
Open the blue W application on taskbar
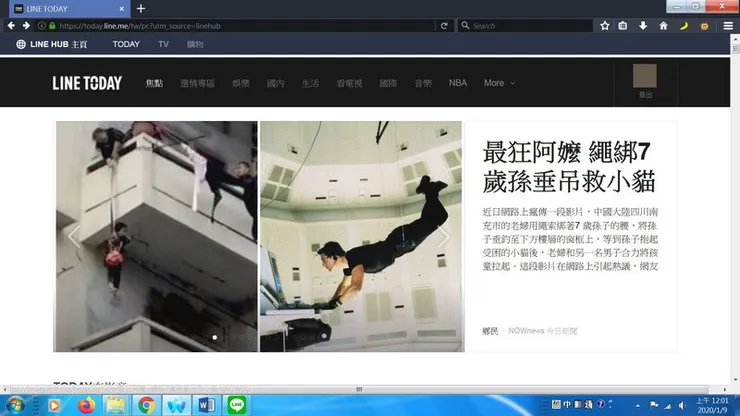point(177,405)
